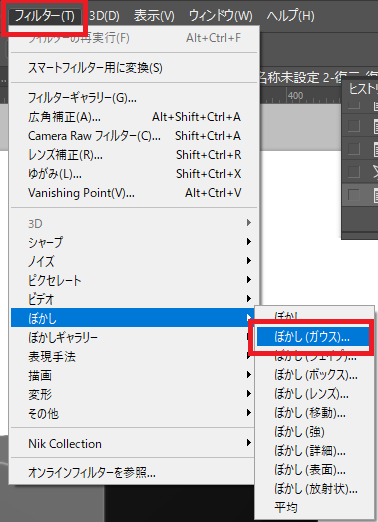The width and height of the screenshot is (378, 522).
Task: Apply 平均 blur filter
Action: tap(315, 508)
